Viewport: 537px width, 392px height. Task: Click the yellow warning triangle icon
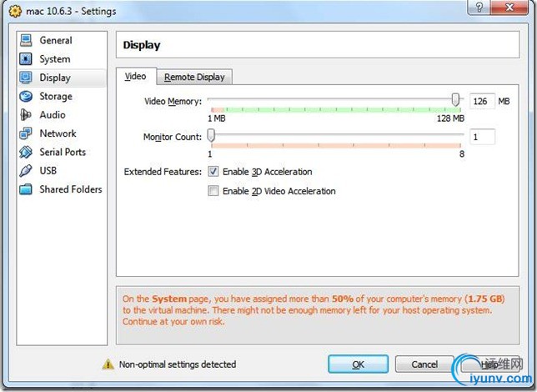(108, 364)
